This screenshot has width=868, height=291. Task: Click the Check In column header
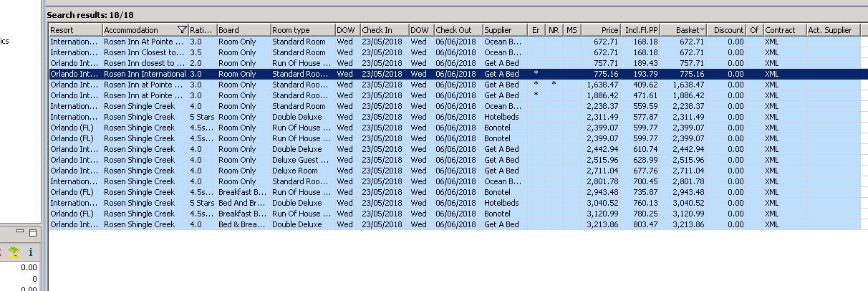[383, 30]
